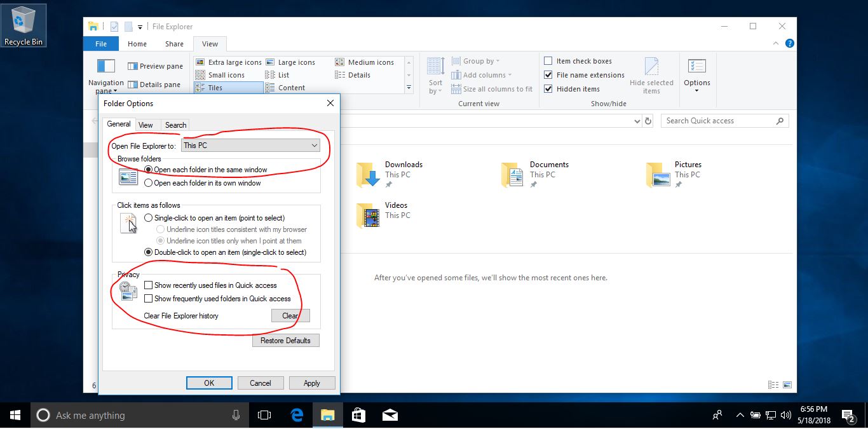This screenshot has height=429, width=868.
Task: Select the General tab in Folder Options
Action: tap(119, 124)
